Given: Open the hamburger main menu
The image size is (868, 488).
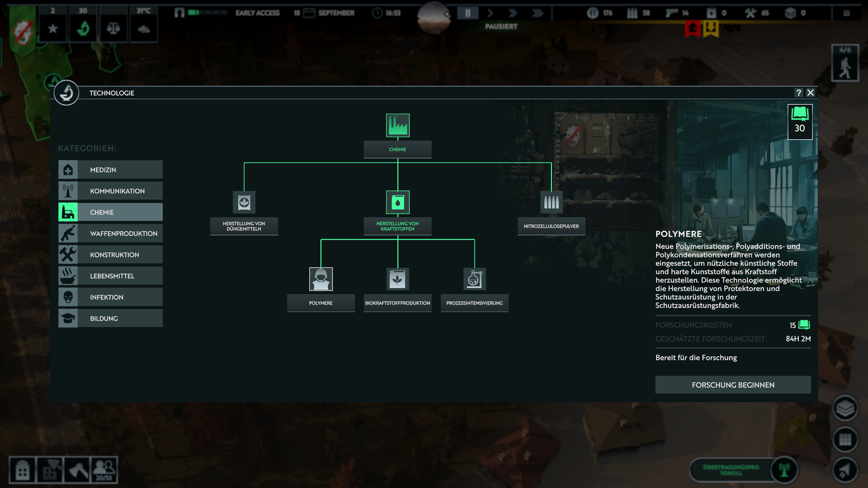Looking at the screenshot, I should [x=846, y=13].
